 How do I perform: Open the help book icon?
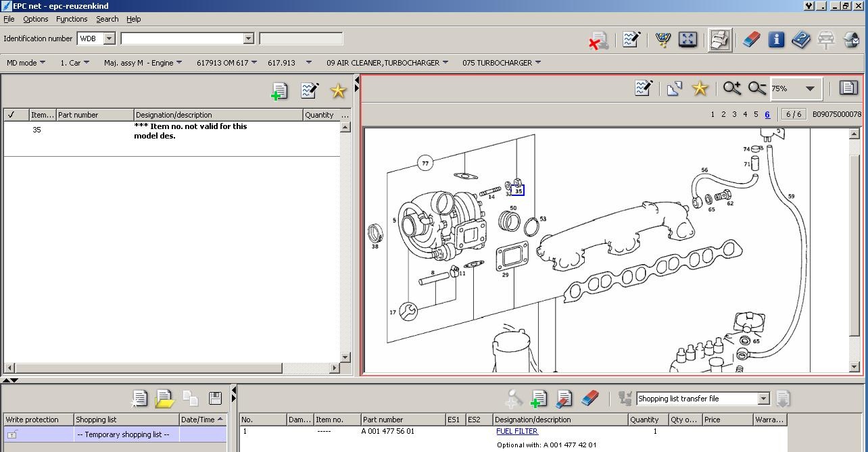tap(801, 39)
